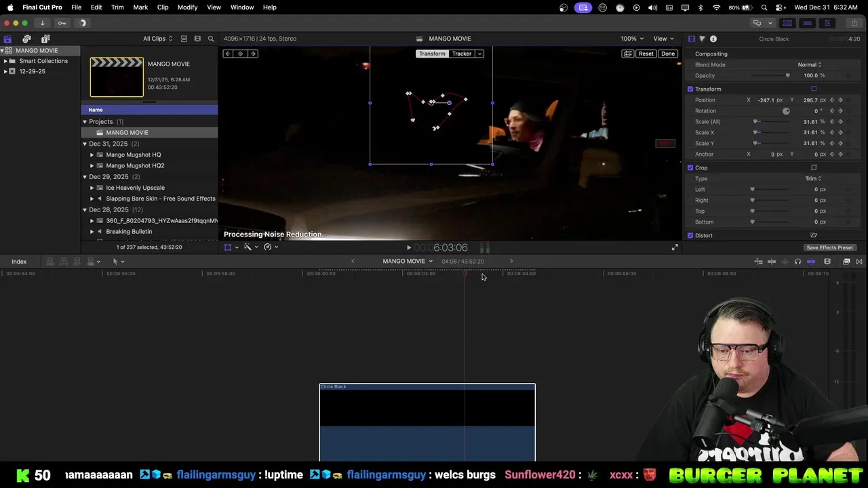Open MANGO MOVIE timeline title menu

[x=407, y=261]
